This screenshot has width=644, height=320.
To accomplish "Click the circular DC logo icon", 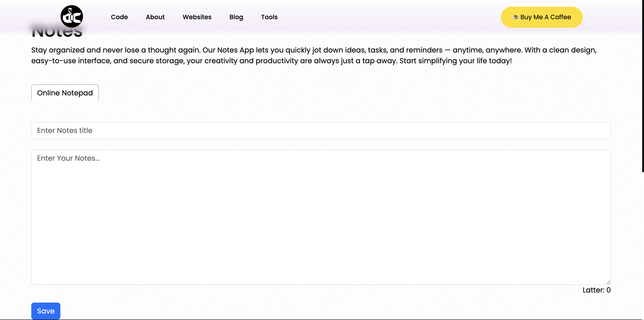I will pos(72,17).
